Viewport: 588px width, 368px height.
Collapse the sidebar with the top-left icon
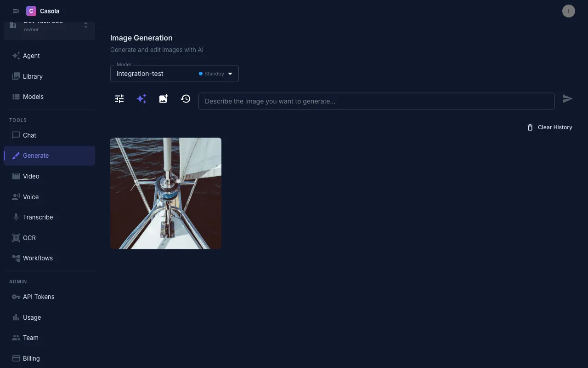coord(16,11)
